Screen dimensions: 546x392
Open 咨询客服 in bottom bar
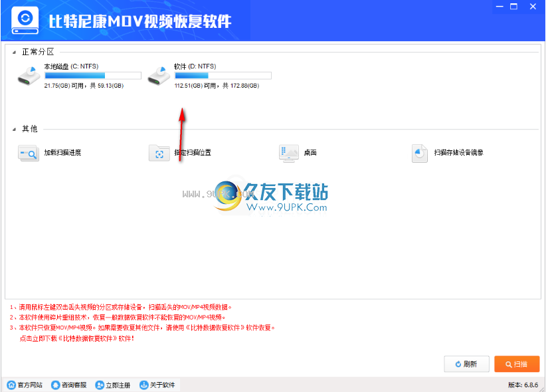74,385
